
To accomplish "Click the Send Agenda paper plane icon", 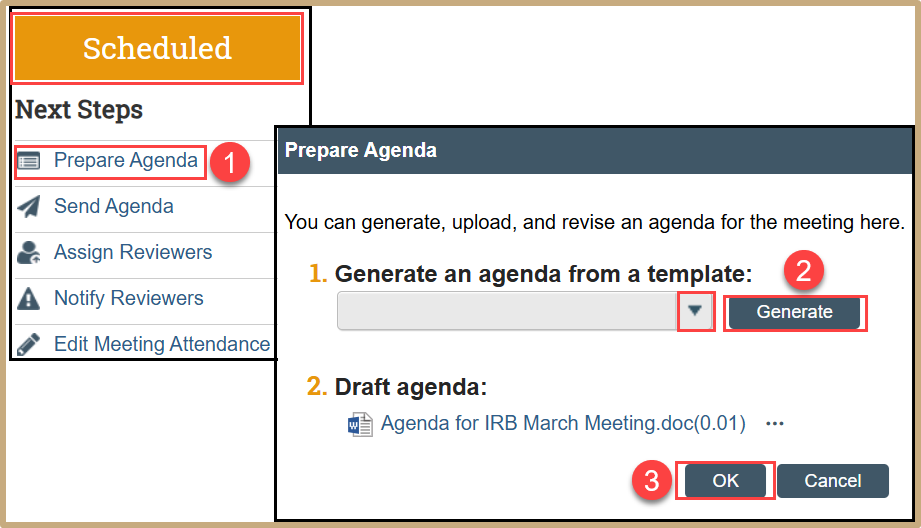I will 30,207.
